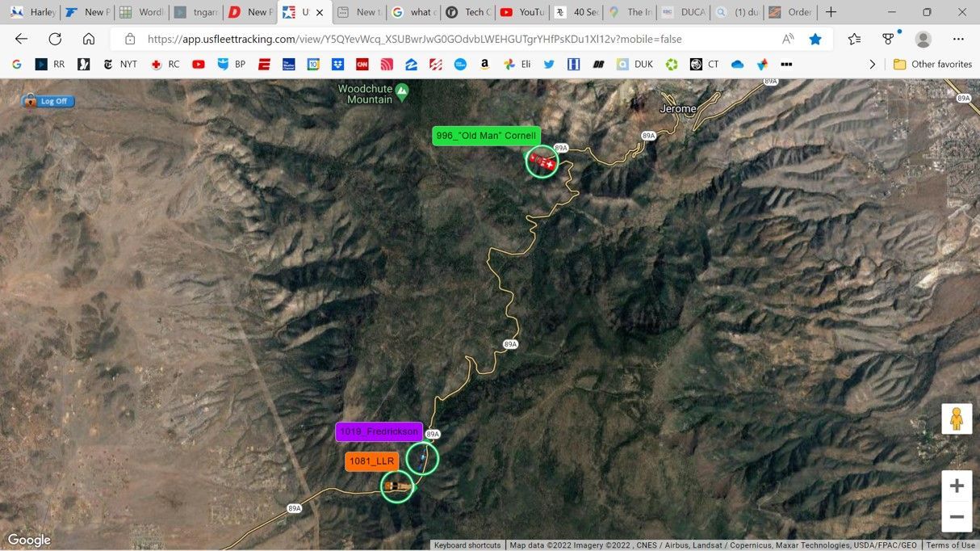The image size is (980, 551).
Task: Select the green 996 Old Man Cornell label
Action: (x=486, y=136)
